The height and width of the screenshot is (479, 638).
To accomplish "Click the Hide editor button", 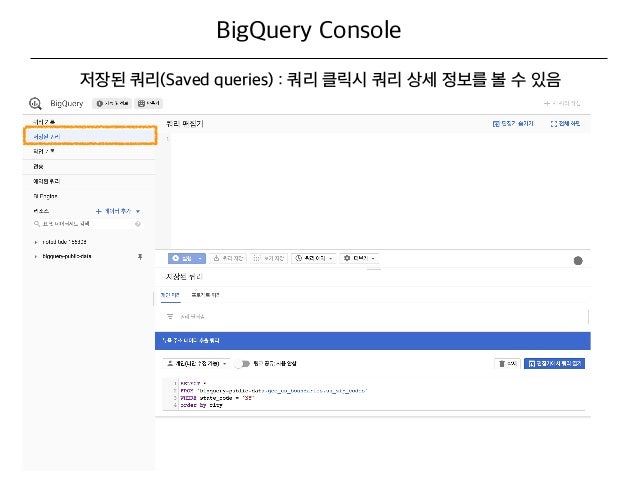I will pos(513,123).
